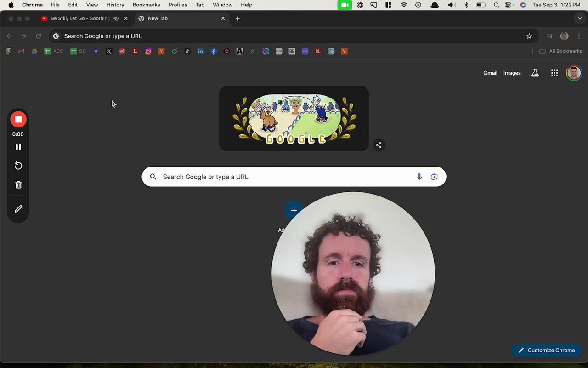Image resolution: width=588 pixels, height=368 pixels.
Task: Open Control Center in menu bar
Action: pos(509,5)
